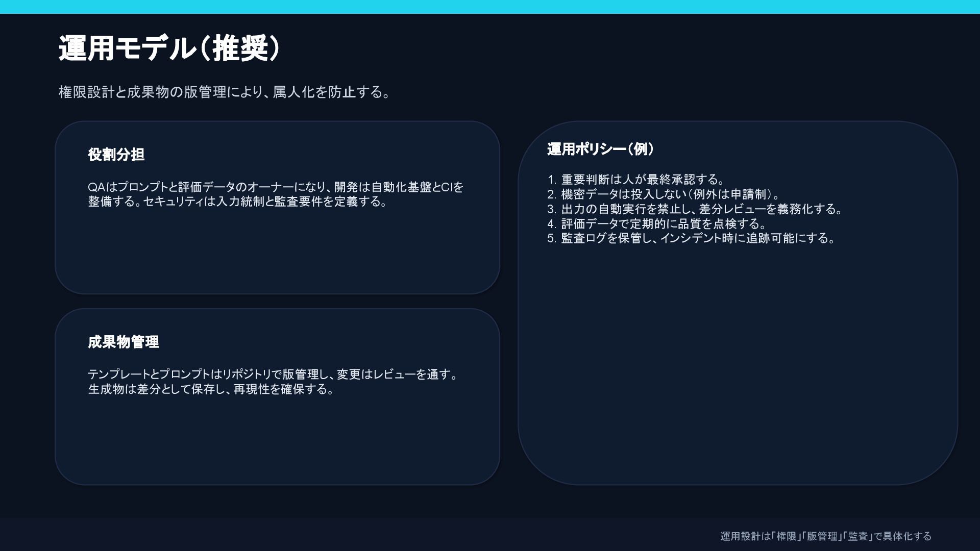
Task: Click the 成果物管理 card heading
Action: pyautogui.click(x=124, y=342)
